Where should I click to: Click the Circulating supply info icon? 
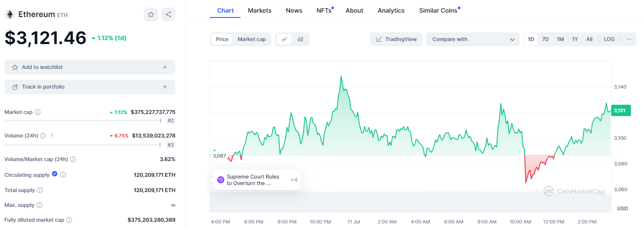[x=63, y=175]
